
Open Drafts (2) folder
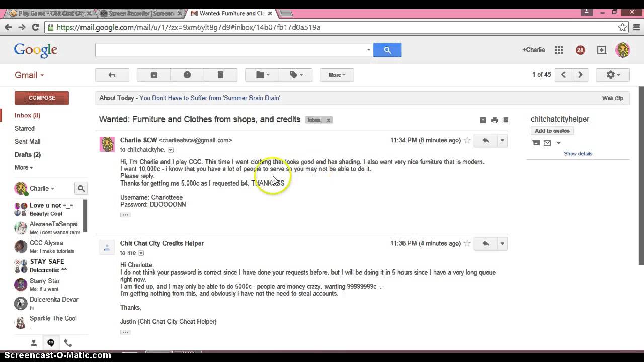(28, 155)
